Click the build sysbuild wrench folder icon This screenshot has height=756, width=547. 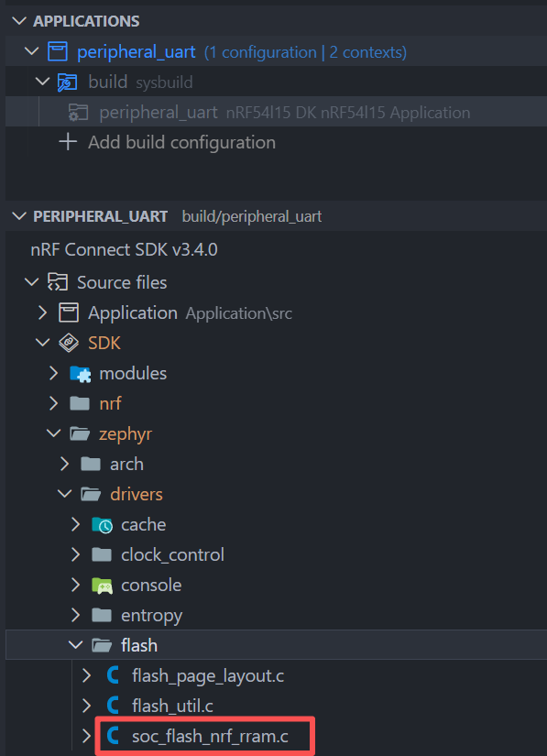point(67,82)
